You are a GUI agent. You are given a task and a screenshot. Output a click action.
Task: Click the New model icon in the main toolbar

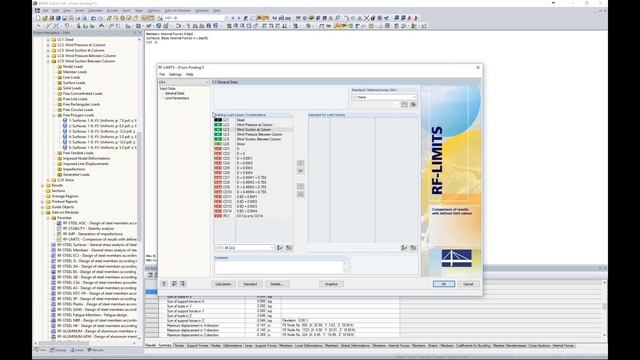38,18
